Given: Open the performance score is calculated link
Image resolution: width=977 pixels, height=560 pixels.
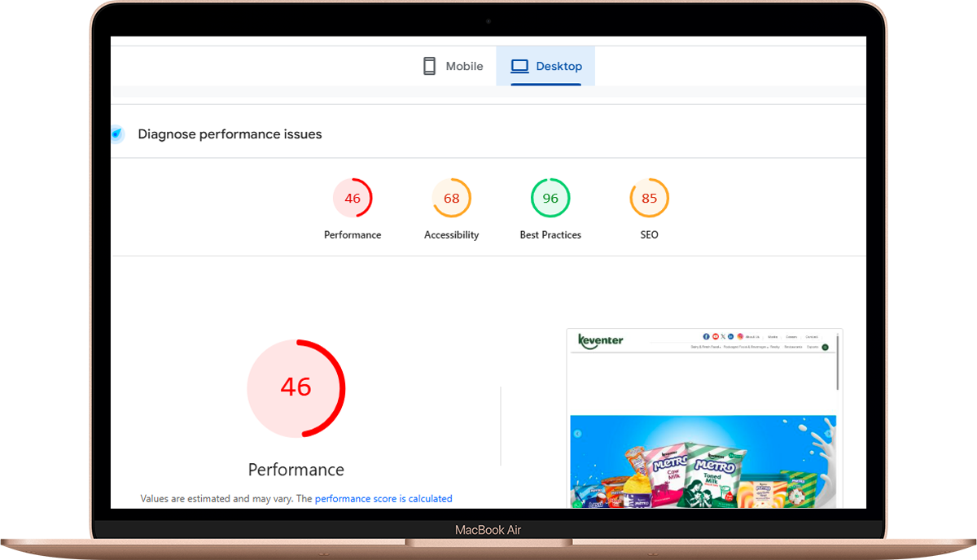Looking at the screenshot, I should [383, 499].
